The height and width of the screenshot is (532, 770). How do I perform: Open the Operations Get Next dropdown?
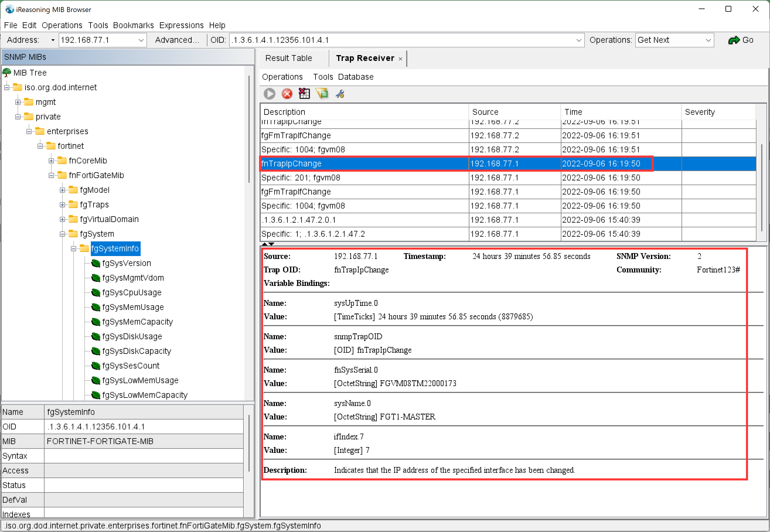[x=708, y=40]
